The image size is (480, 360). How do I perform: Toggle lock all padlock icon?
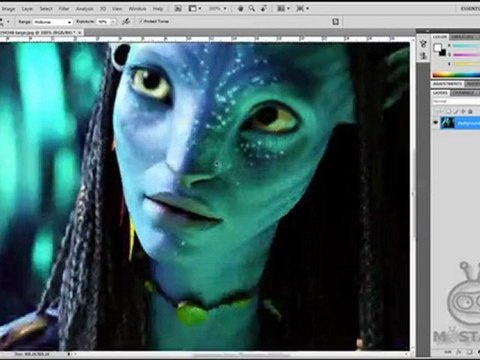click(x=470, y=111)
